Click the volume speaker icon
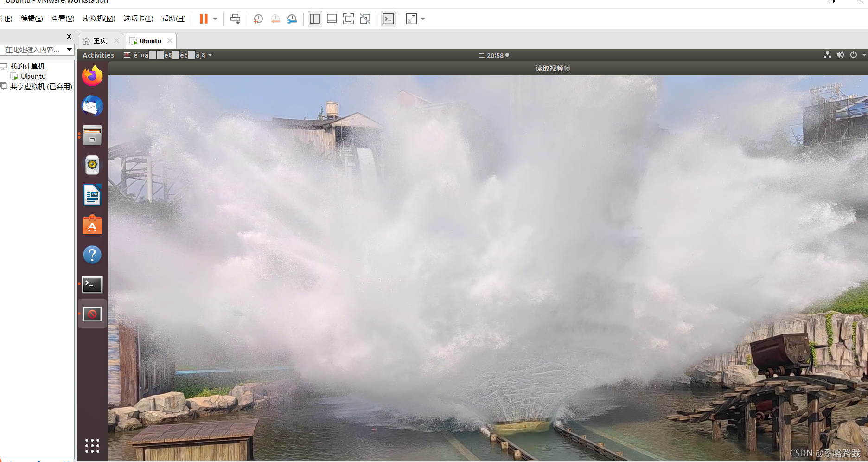Viewport: 868px width, 462px height. (840, 55)
